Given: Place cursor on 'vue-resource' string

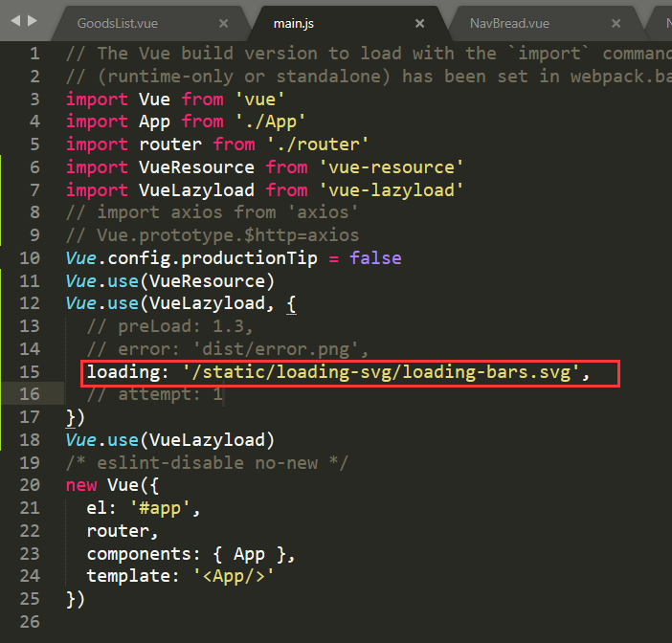Looking at the screenshot, I should 392,167.
